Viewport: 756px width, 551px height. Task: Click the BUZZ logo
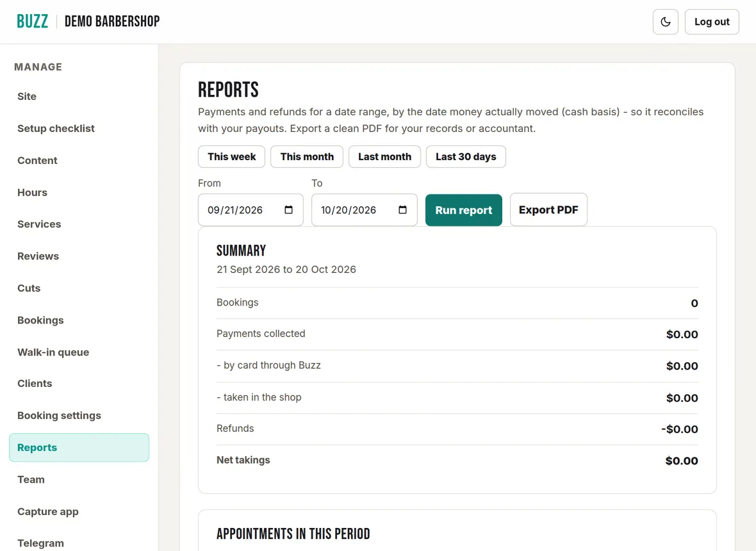click(x=32, y=21)
